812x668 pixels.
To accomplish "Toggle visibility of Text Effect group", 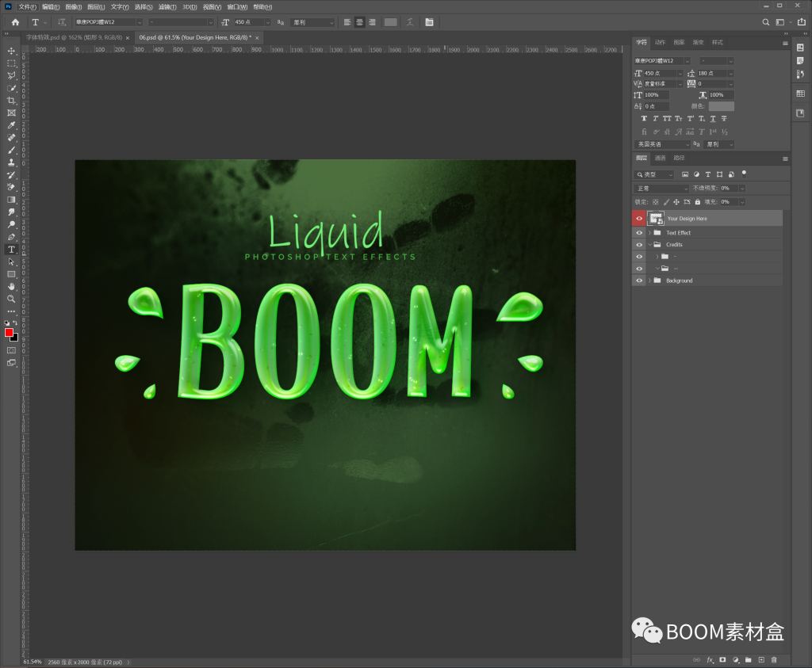I will point(639,233).
